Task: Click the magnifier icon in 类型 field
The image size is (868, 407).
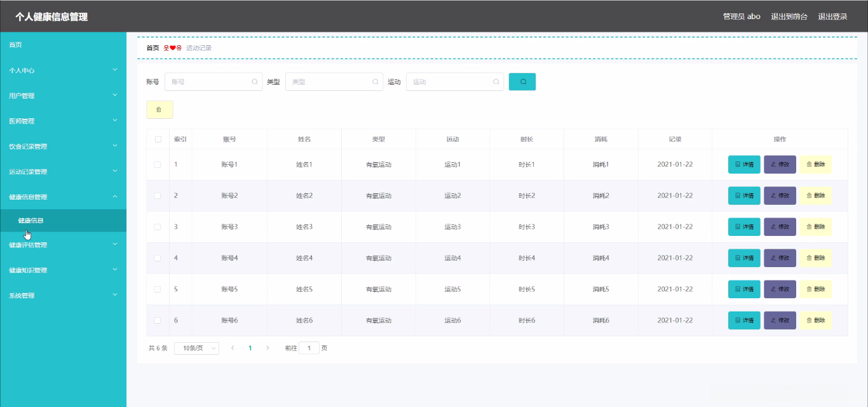Action: tap(375, 81)
